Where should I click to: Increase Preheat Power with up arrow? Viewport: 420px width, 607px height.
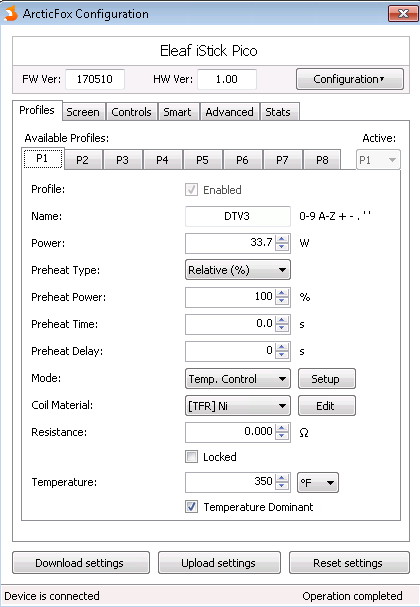pos(282,293)
